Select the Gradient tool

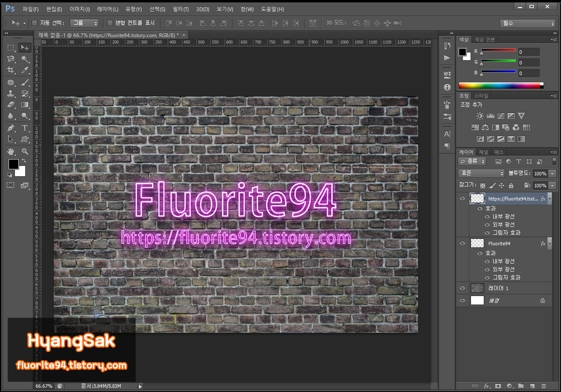pyautogui.click(x=25, y=105)
